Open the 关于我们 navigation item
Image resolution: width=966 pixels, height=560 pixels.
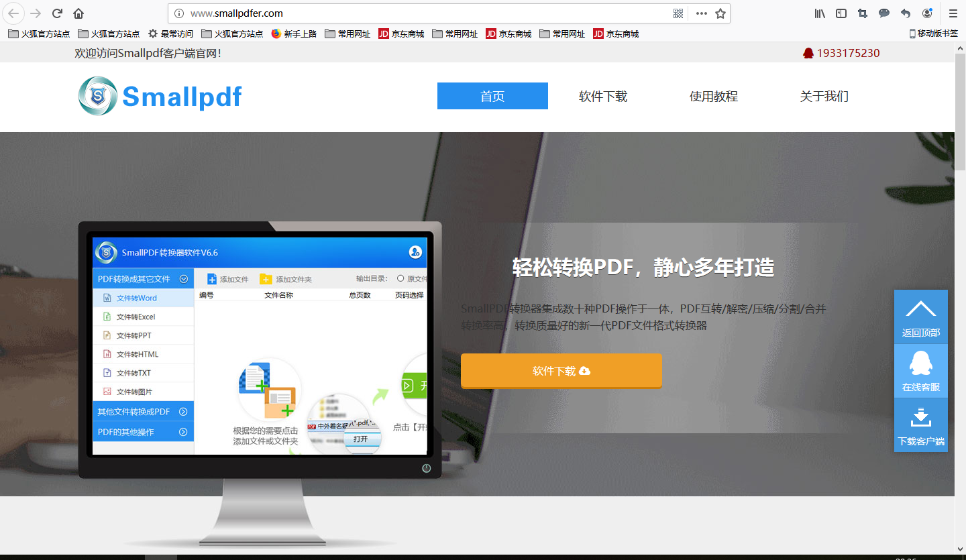(824, 97)
